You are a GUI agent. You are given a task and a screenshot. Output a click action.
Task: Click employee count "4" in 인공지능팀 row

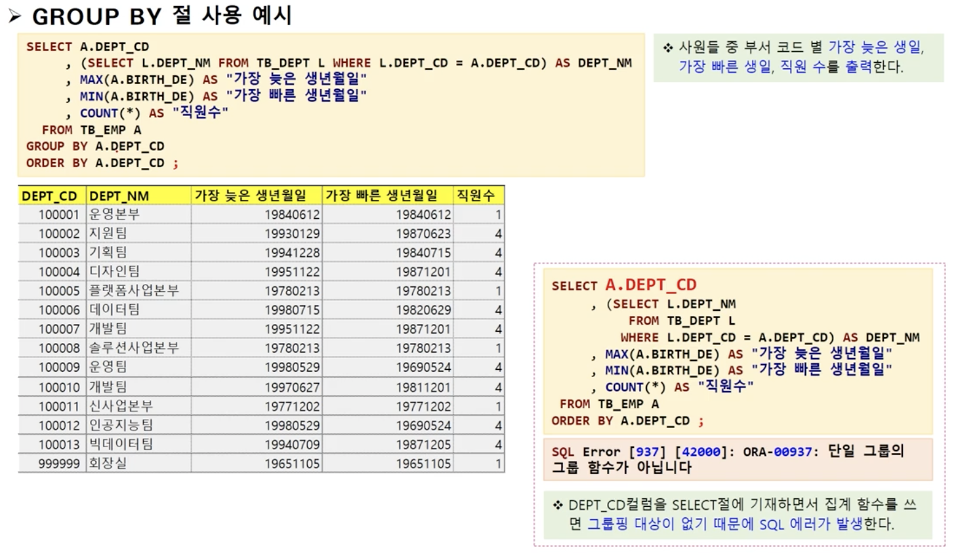(x=498, y=425)
